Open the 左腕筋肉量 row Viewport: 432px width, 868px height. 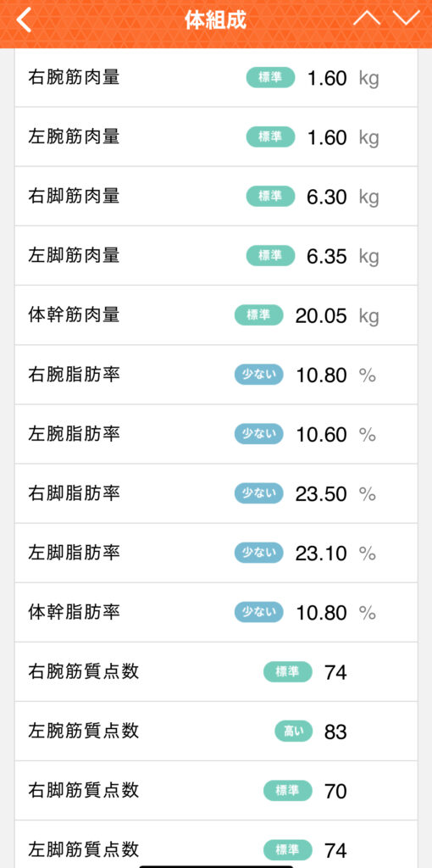(216, 136)
